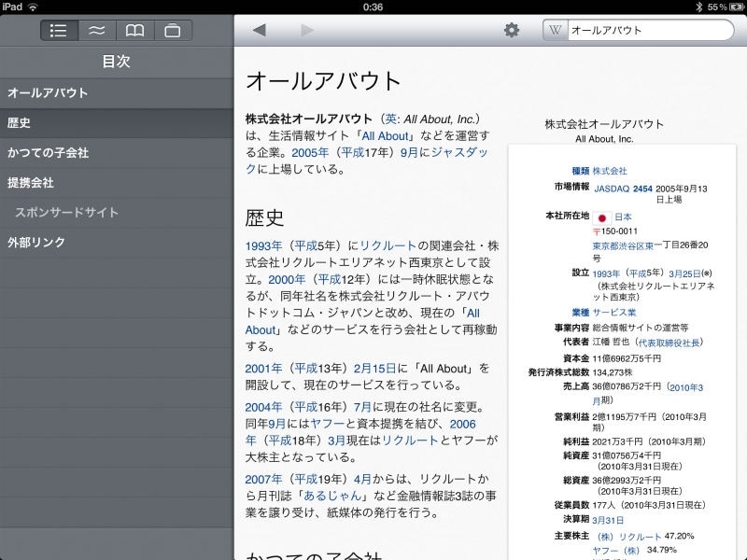Navigate forward with the right arrow
The height and width of the screenshot is (560, 747).
[x=307, y=29]
